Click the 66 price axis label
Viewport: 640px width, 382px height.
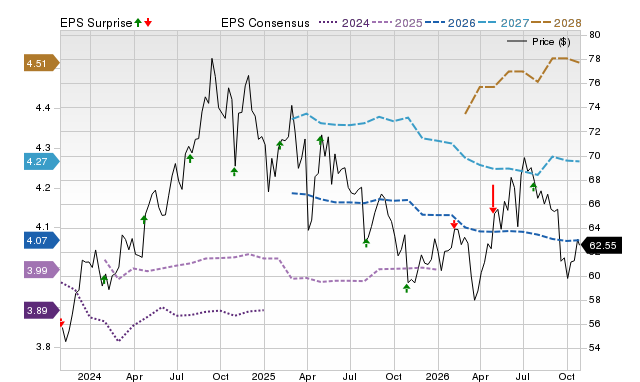click(x=595, y=204)
